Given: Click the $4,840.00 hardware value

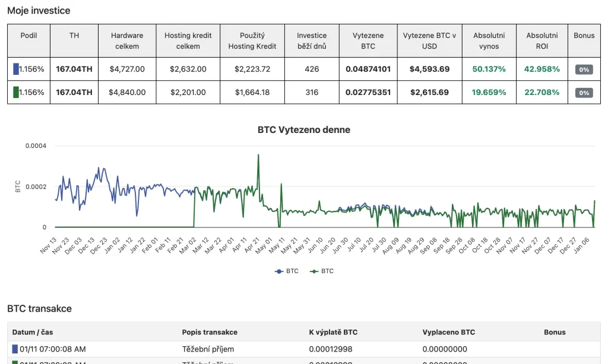Looking at the screenshot, I should point(127,92).
